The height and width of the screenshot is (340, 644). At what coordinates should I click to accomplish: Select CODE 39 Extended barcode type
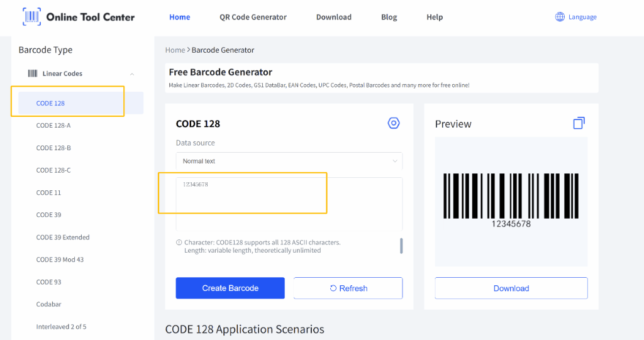[63, 238]
